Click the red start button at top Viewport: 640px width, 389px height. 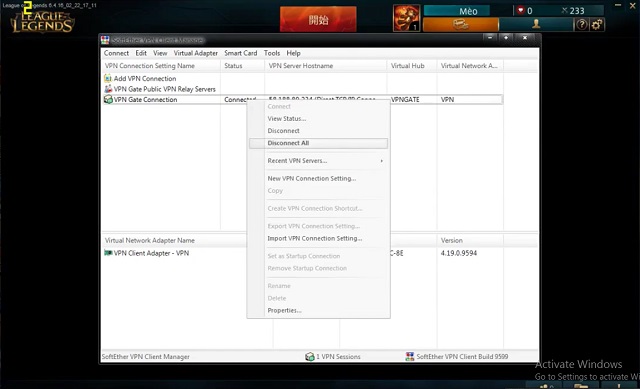click(318, 19)
